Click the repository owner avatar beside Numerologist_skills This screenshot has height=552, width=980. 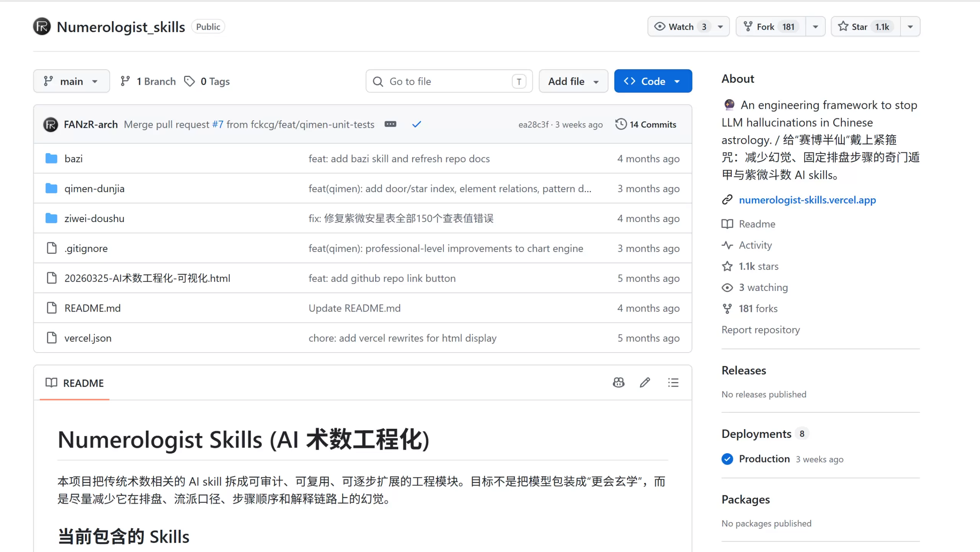coord(42,26)
